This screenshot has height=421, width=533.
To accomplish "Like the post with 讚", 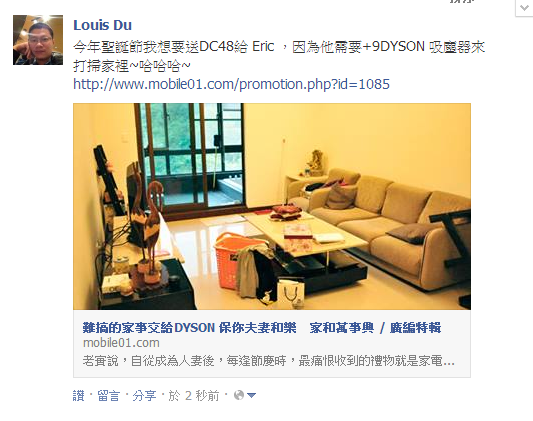I will 79,396.
